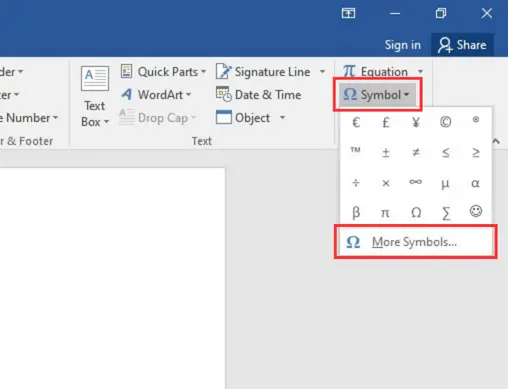Insert the greater-than-or-equal symbol

point(476,152)
